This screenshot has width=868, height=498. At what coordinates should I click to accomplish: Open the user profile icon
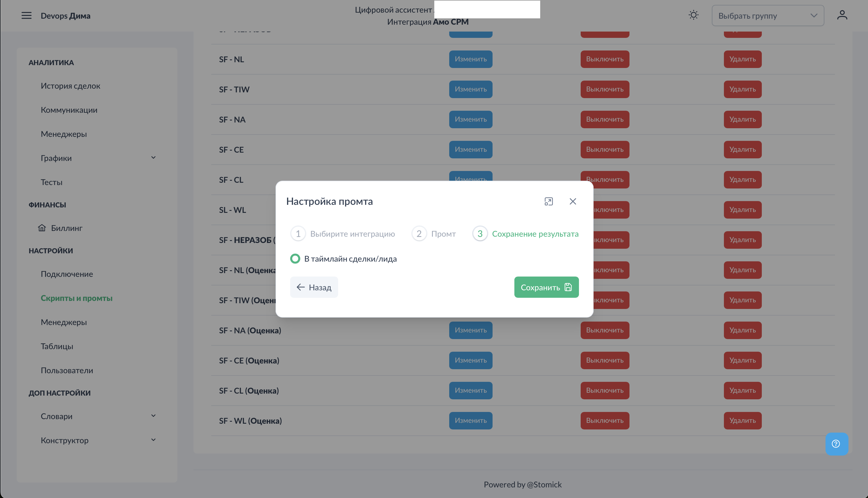[842, 15]
